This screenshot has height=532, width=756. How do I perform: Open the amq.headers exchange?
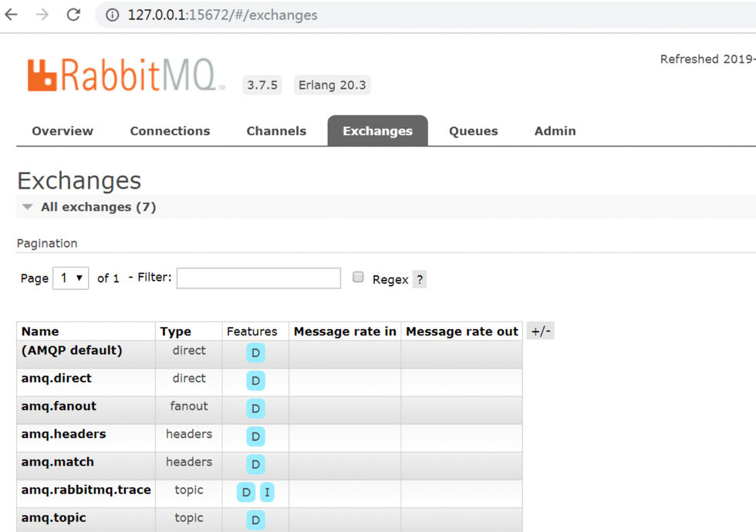coord(63,434)
